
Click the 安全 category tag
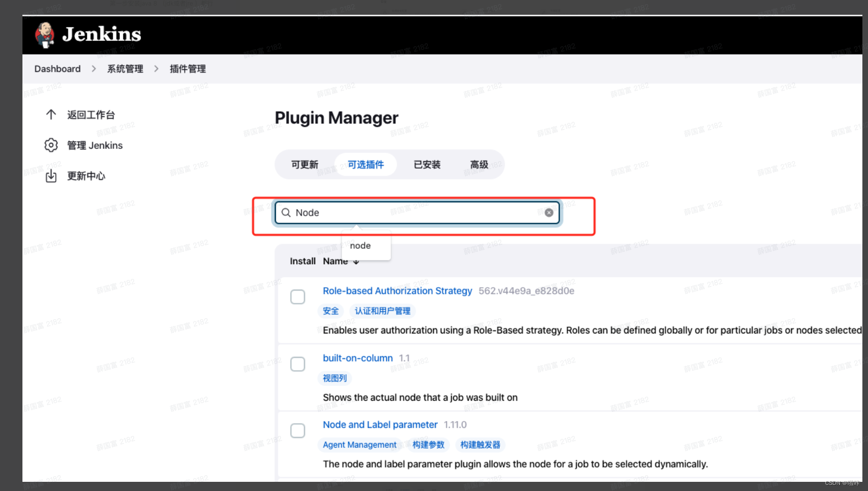330,311
